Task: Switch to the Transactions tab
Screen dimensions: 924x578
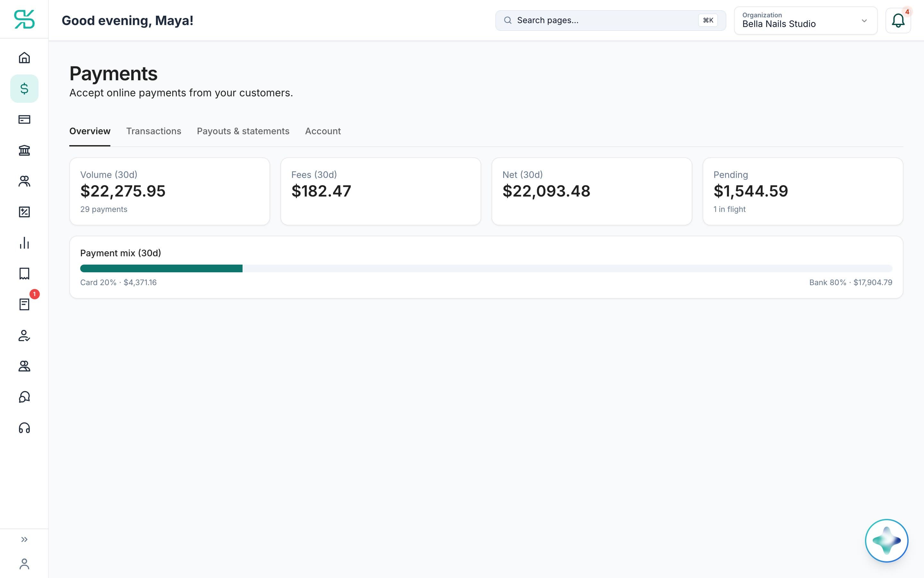Action: pos(153,131)
